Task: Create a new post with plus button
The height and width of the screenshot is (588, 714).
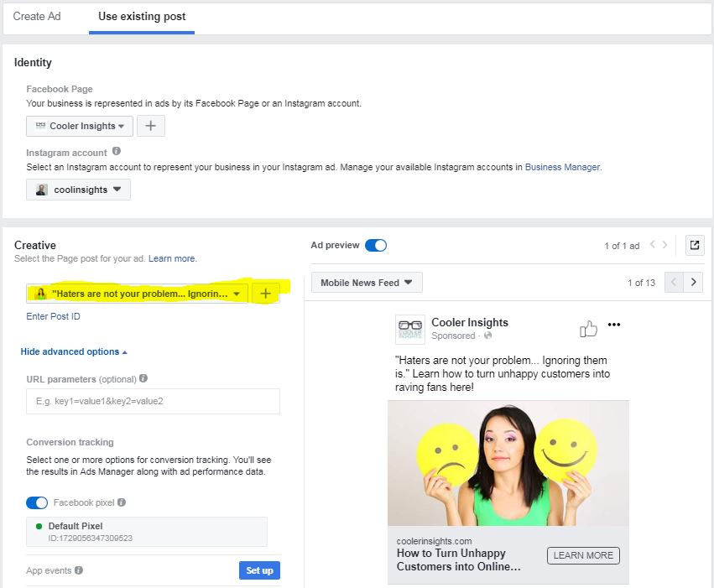Action: [265, 294]
